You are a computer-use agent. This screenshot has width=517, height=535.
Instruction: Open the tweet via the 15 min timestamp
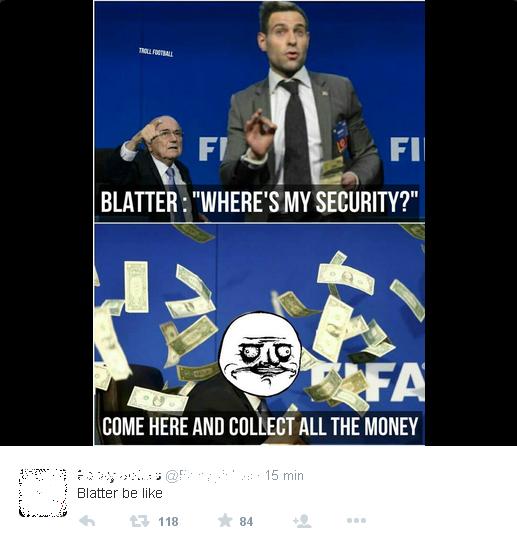284,475
